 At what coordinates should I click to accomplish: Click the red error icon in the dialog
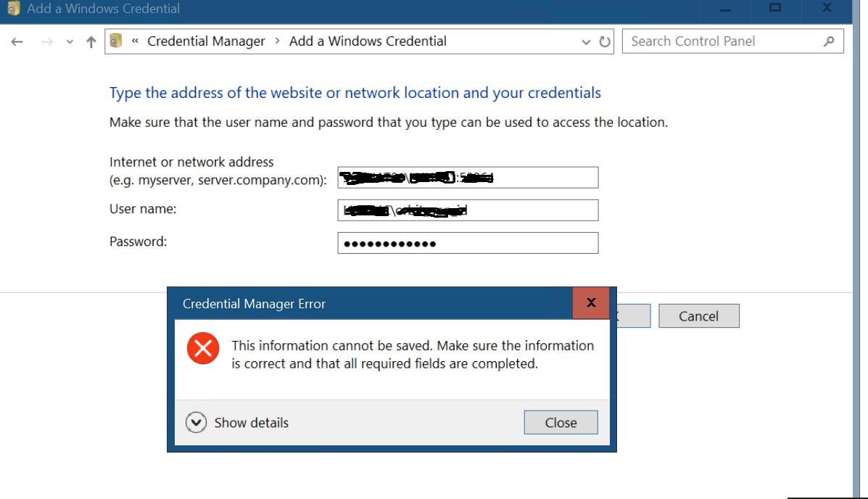tap(202, 348)
